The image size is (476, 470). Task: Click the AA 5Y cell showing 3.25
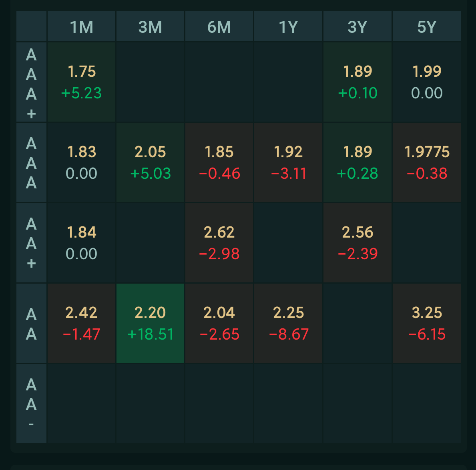pyautogui.click(x=427, y=323)
